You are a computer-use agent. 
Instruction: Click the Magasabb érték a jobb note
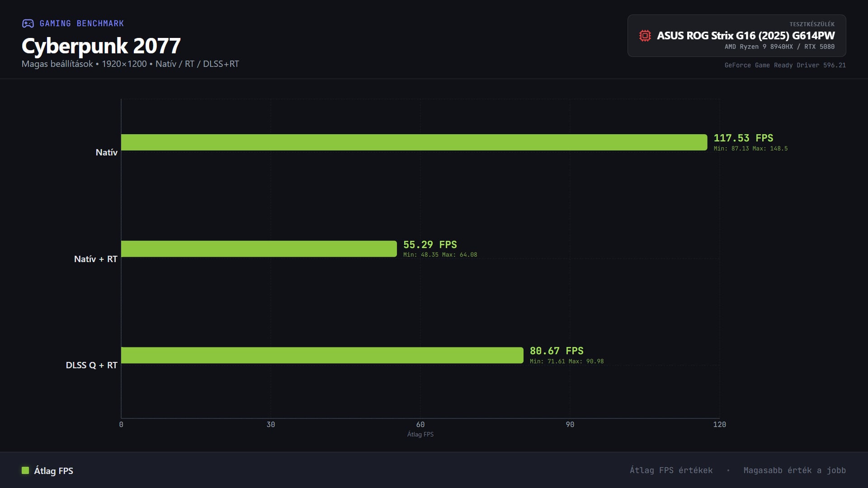[x=794, y=470]
